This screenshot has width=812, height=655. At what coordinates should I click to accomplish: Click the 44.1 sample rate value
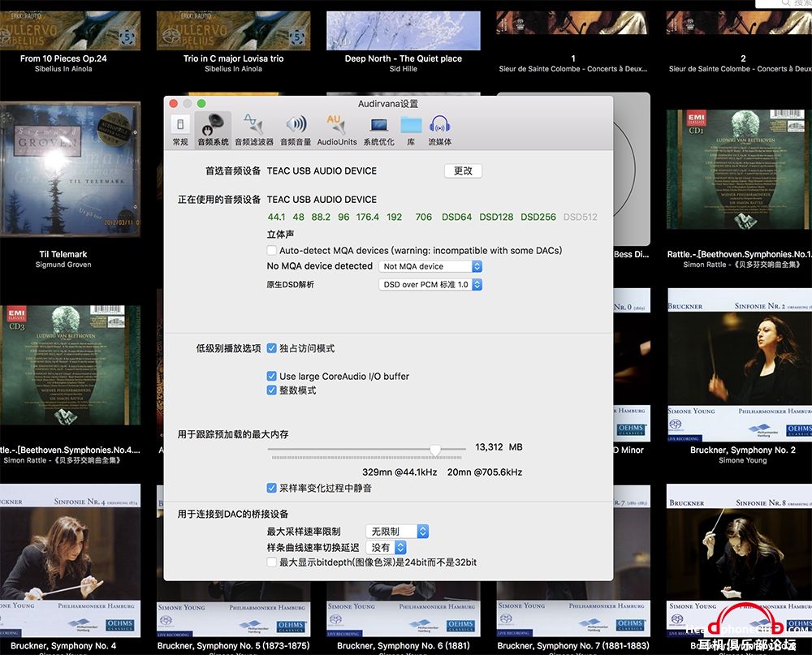pyautogui.click(x=276, y=217)
